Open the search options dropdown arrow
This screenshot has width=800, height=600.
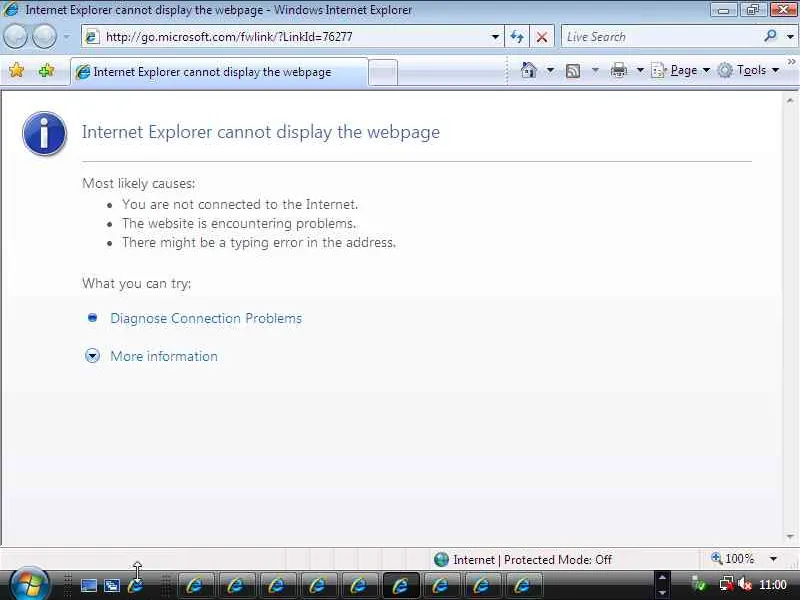pos(790,37)
